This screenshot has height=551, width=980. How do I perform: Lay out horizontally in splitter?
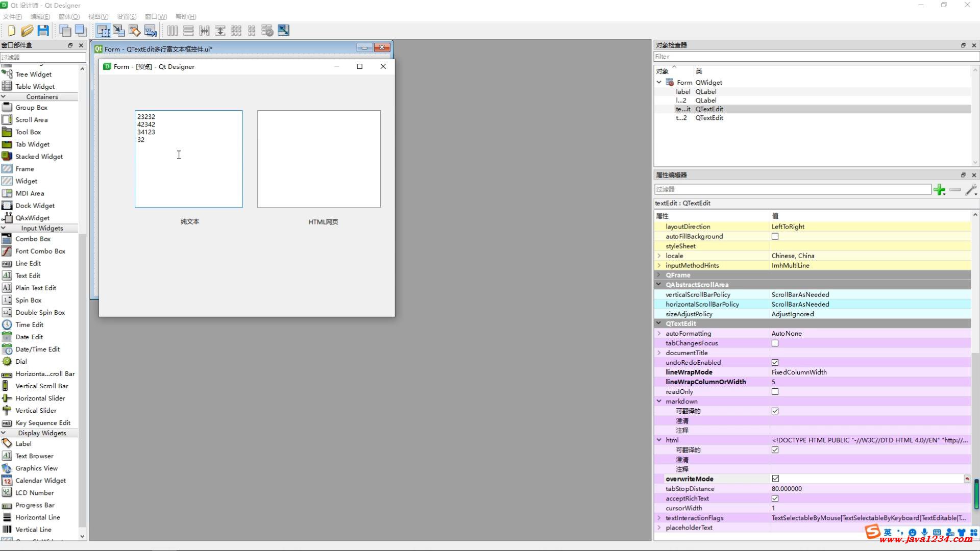tap(204, 31)
